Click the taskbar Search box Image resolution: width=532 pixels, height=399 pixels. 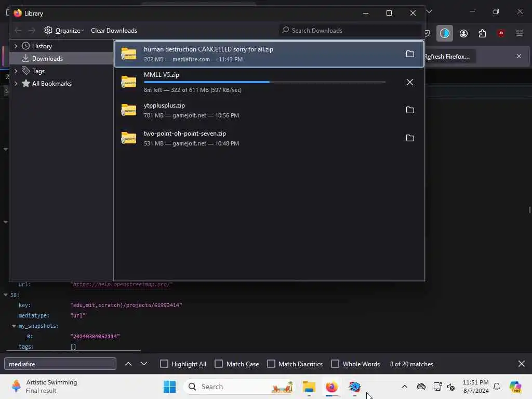click(239, 387)
